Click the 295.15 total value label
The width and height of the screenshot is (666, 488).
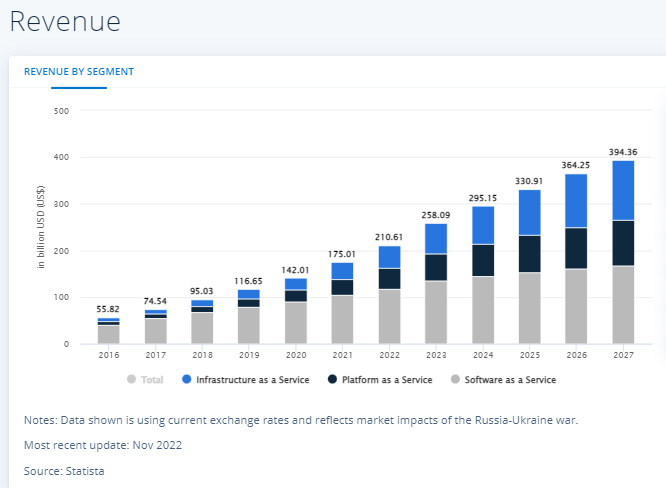click(x=483, y=198)
